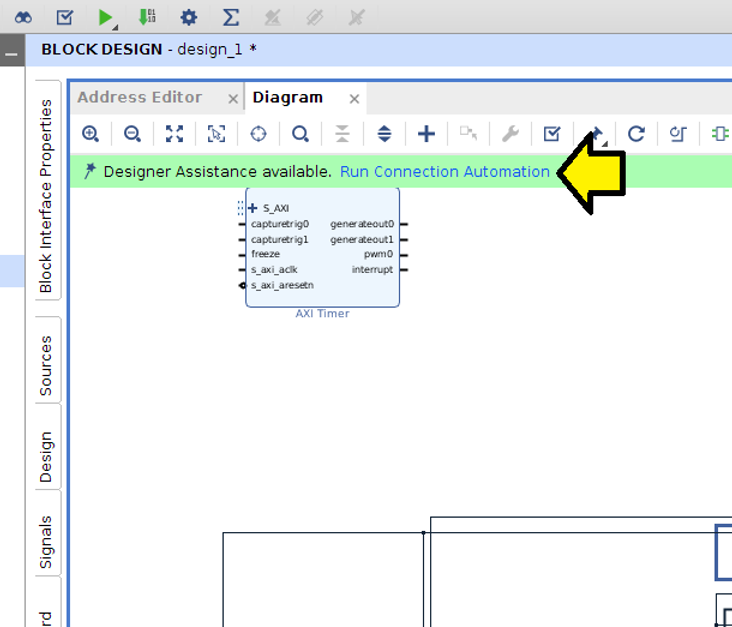Click the wrench Customize Block icon
Viewport: 732px width, 627px height.
point(509,134)
